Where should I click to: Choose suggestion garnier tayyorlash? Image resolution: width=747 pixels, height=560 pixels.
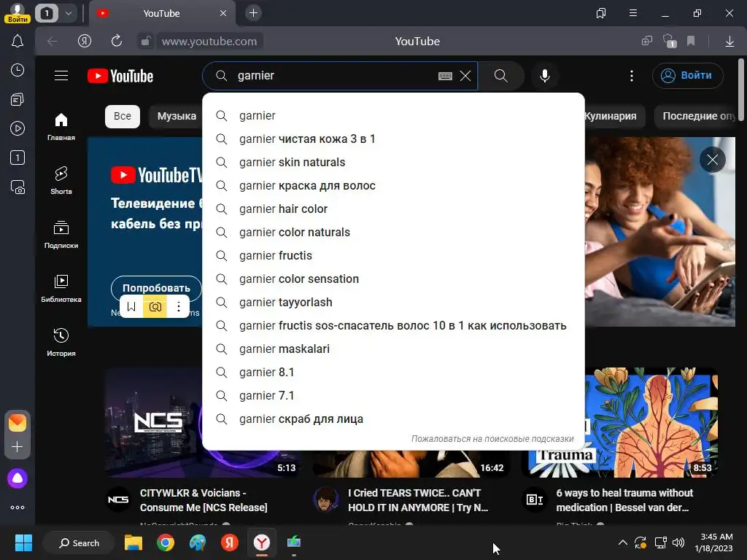tap(393, 303)
